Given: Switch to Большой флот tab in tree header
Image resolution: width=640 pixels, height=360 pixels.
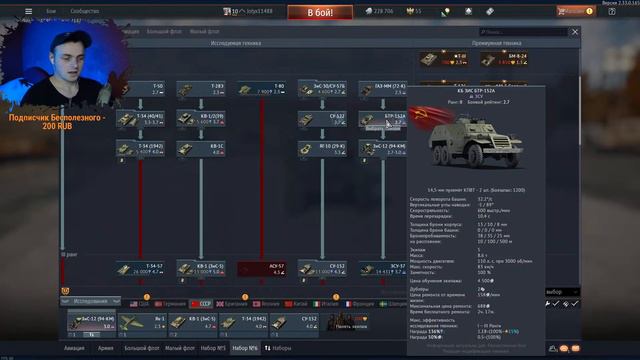Looking at the screenshot, I should (164, 31).
